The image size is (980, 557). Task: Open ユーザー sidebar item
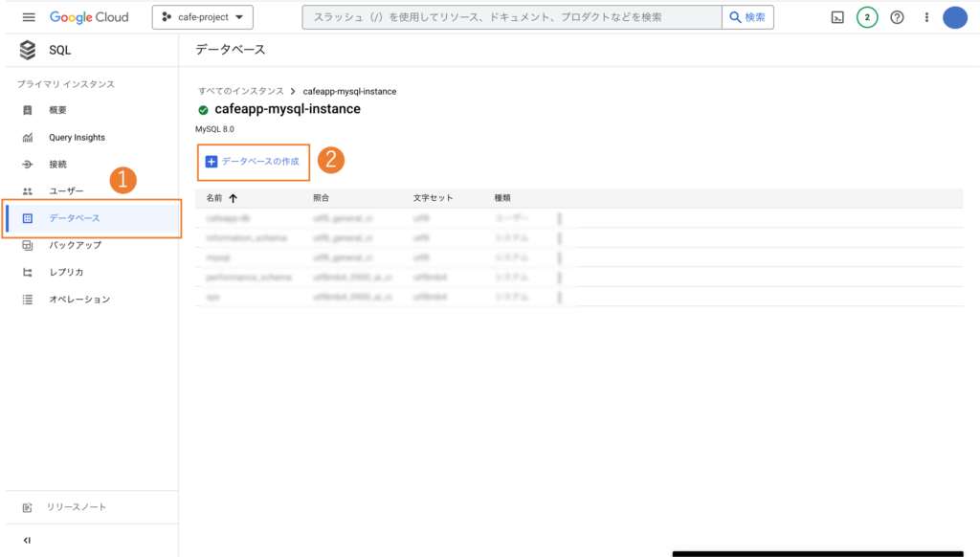[x=66, y=190]
